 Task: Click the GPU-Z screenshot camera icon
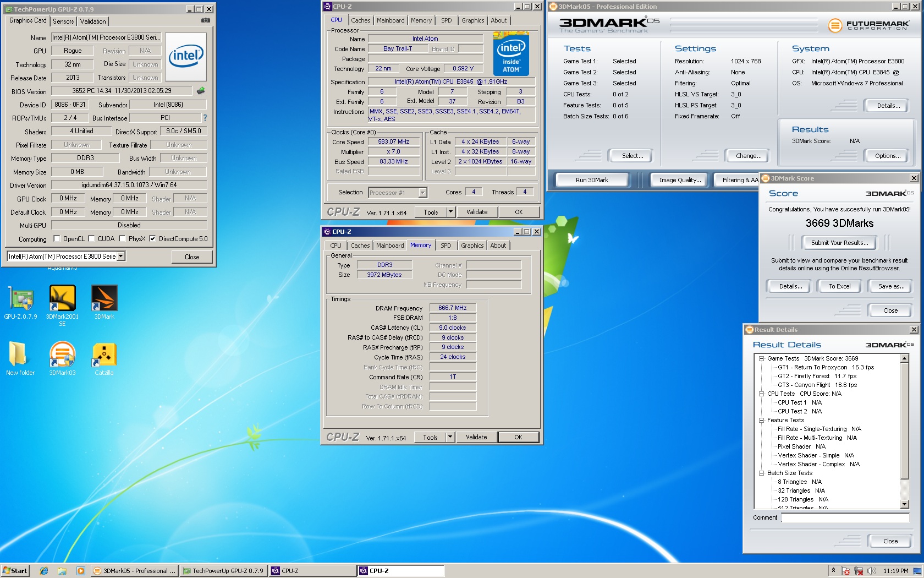coord(205,20)
